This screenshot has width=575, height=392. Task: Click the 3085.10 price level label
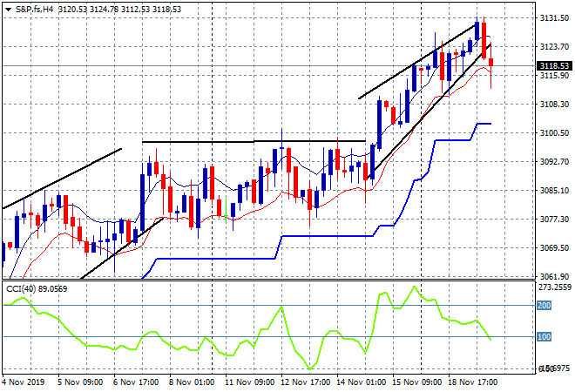point(554,190)
